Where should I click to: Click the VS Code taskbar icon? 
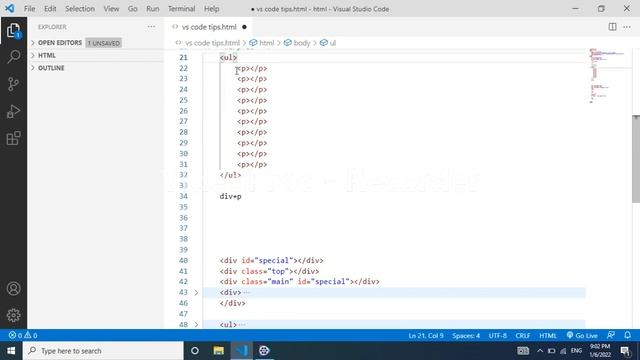point(241,351)
